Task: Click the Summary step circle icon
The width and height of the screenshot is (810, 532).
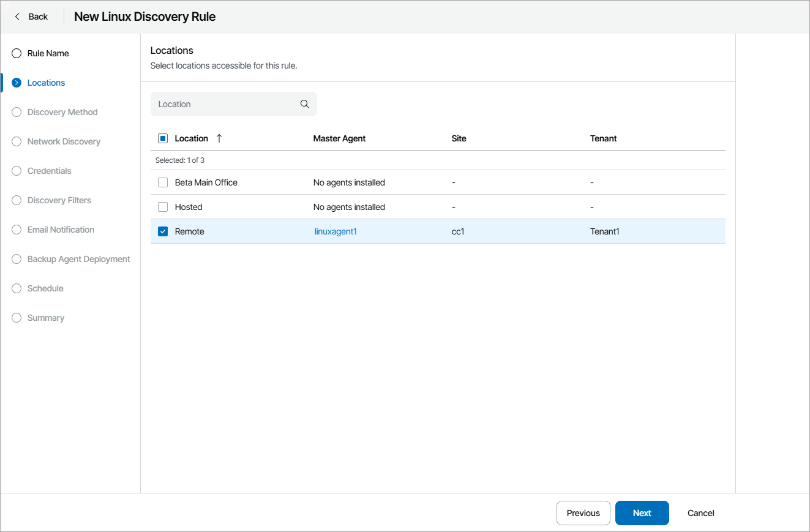Action: [17, 318]
